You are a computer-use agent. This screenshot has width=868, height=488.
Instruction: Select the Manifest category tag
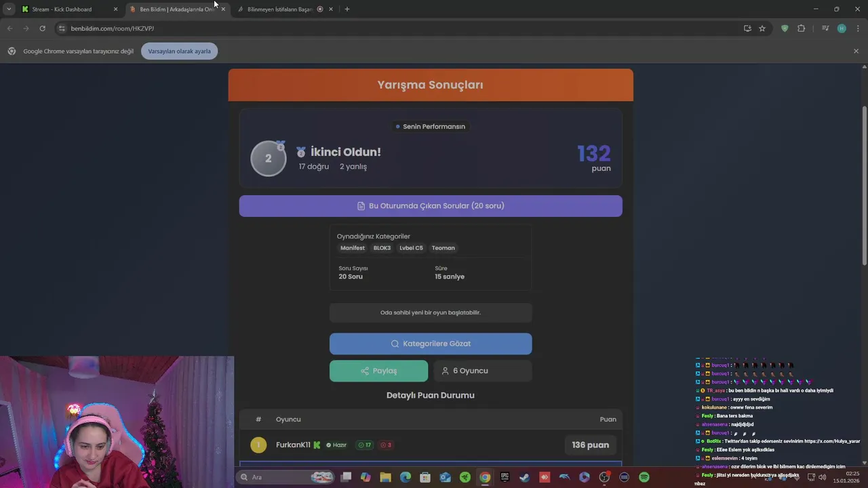tap(353, 248)
